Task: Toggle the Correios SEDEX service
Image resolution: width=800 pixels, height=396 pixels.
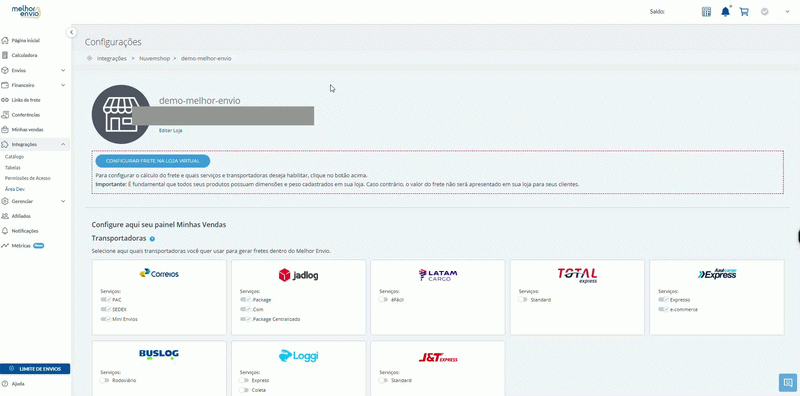Action: pos(106,309)
